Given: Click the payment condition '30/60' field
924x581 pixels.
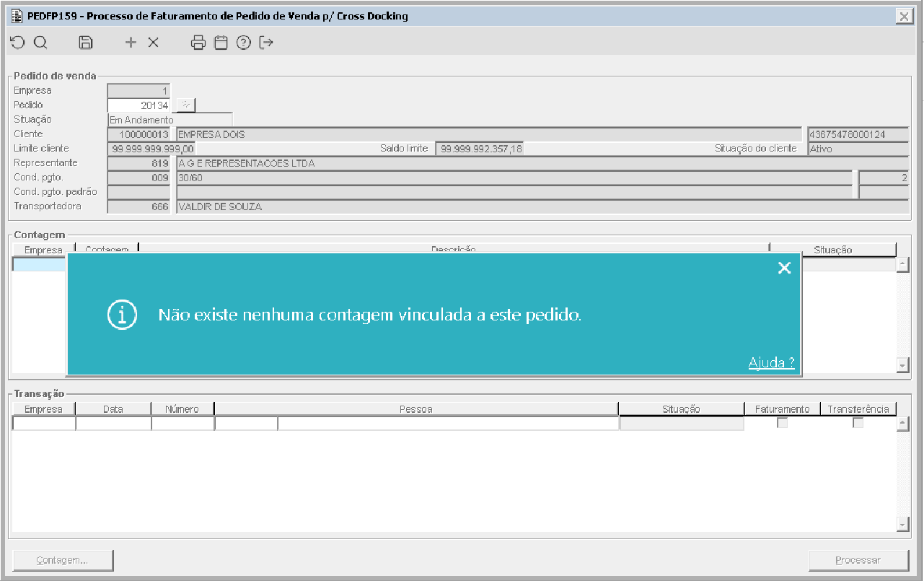Looking at the screenshot, I should [x=514, y=178].
